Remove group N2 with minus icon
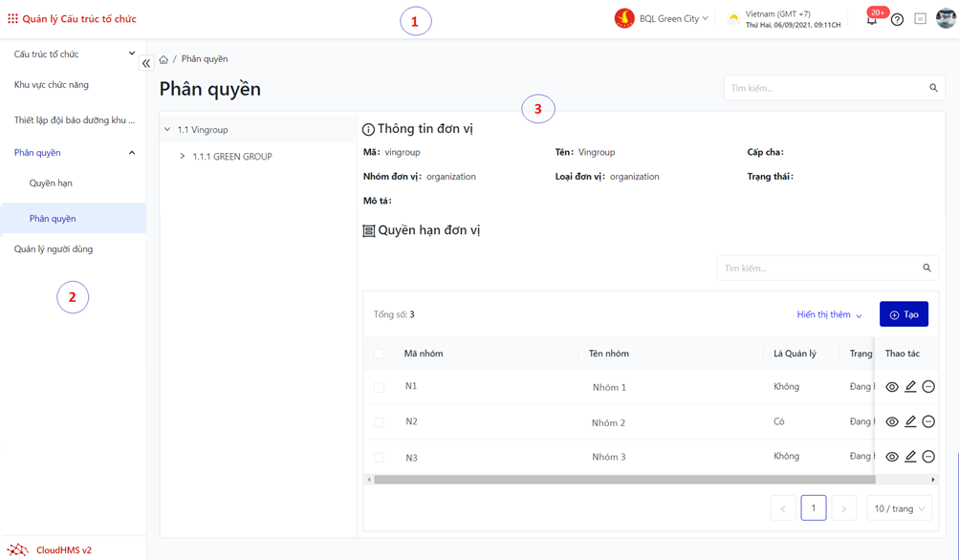959x560 pixels. [928, 421]
